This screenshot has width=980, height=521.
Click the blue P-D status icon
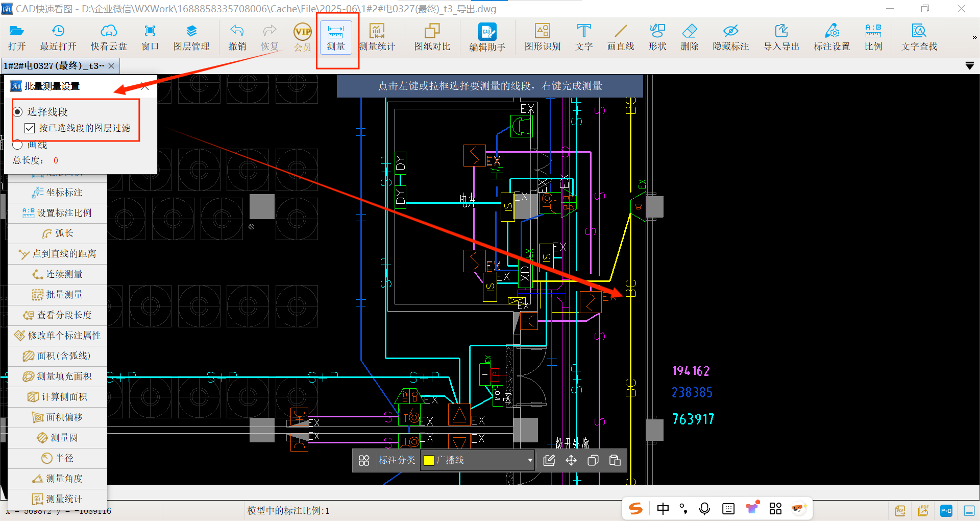tap(946, 511)
